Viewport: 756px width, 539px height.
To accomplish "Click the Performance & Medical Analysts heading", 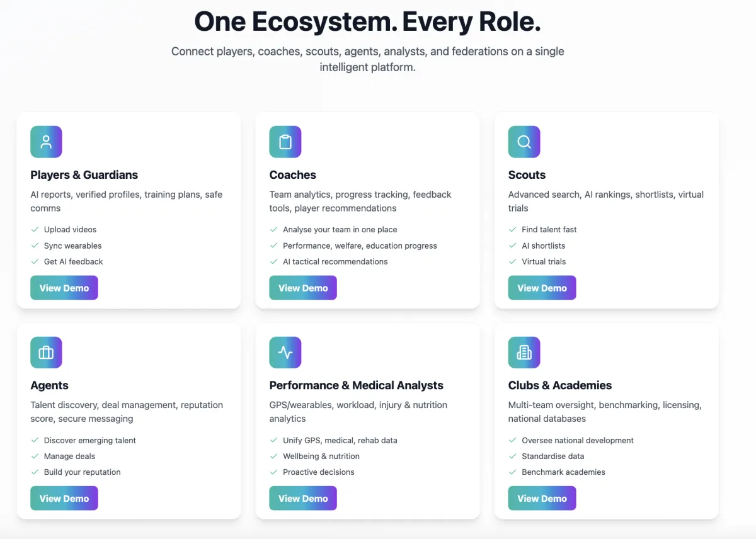I will (356, 385).
